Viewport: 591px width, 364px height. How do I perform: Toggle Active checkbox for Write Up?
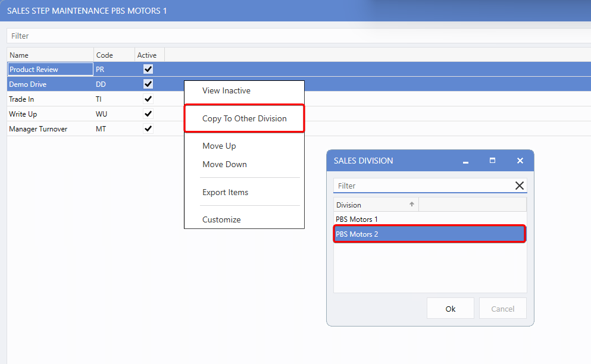pos(148,114)
